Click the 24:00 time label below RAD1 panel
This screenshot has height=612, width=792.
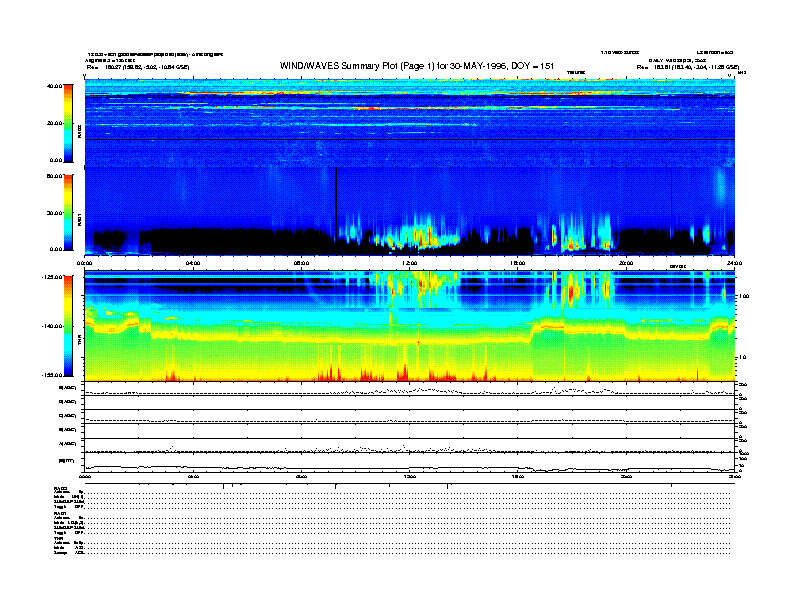pyautogui.click(x=734, y=263)
